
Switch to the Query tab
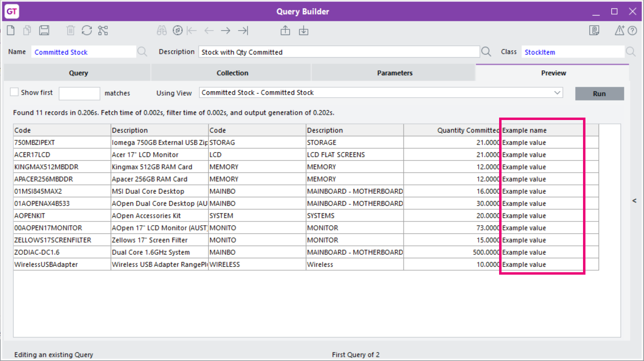78,73
